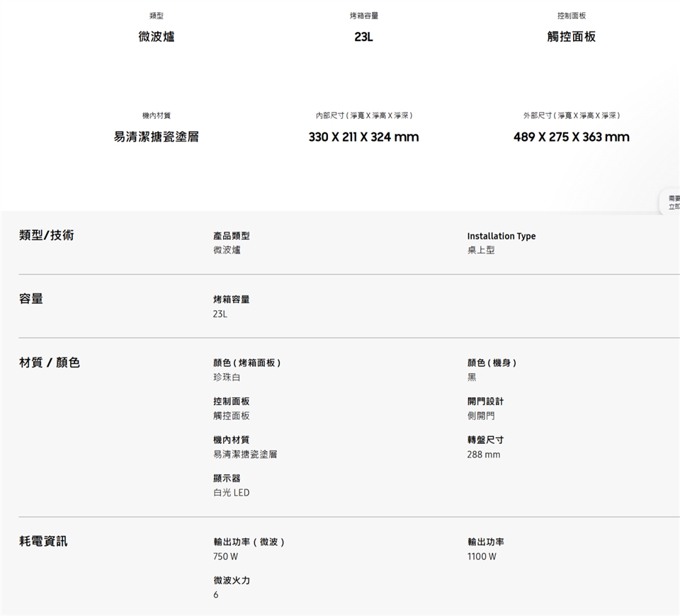Click the 1100 W output power value
The image size is (680, 616).
(x=482, y=557)
